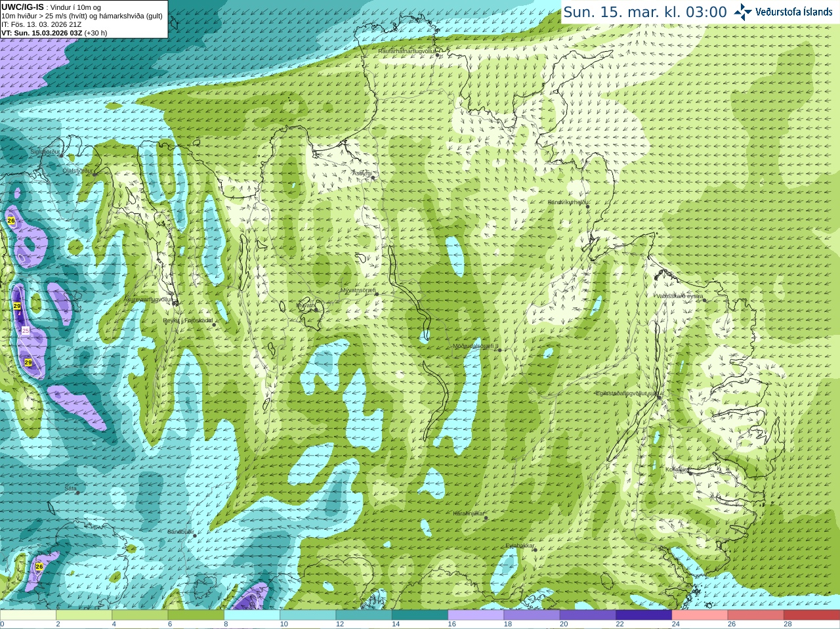Click the 2–4 m/s light green legend swatch
Screen dimensions: 840x629
[x=83, y=615]
